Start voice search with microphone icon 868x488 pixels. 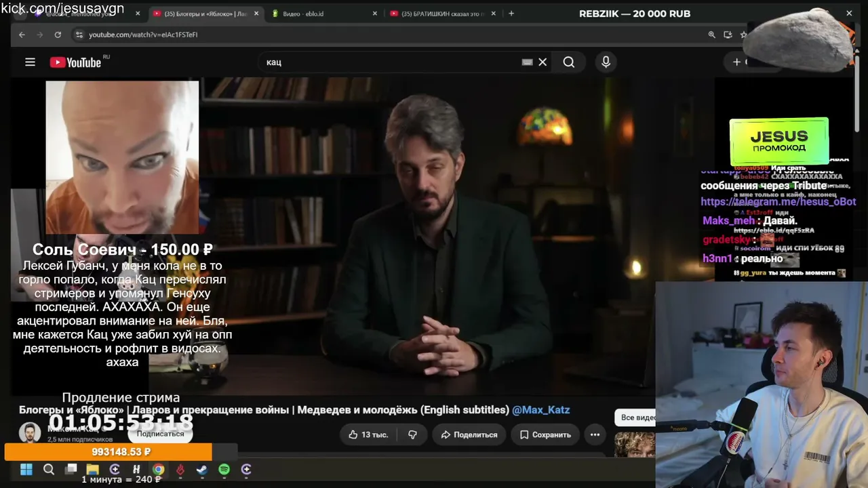tap(606, 62)
